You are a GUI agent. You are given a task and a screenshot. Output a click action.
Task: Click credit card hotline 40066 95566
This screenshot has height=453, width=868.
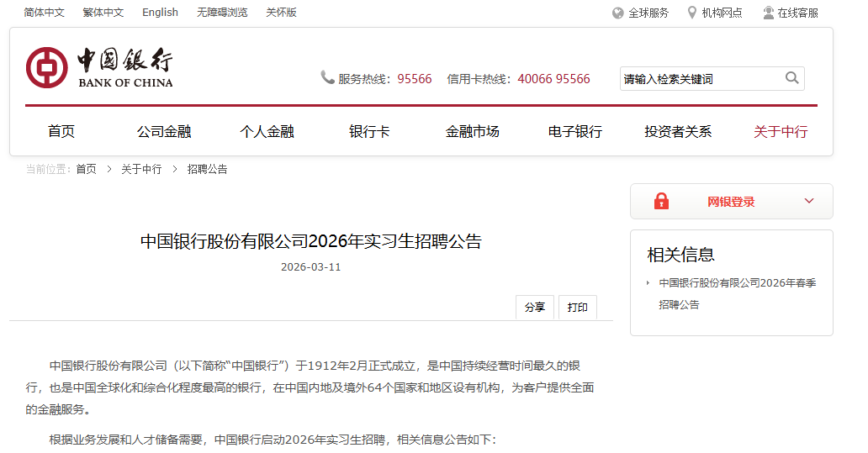553,79
